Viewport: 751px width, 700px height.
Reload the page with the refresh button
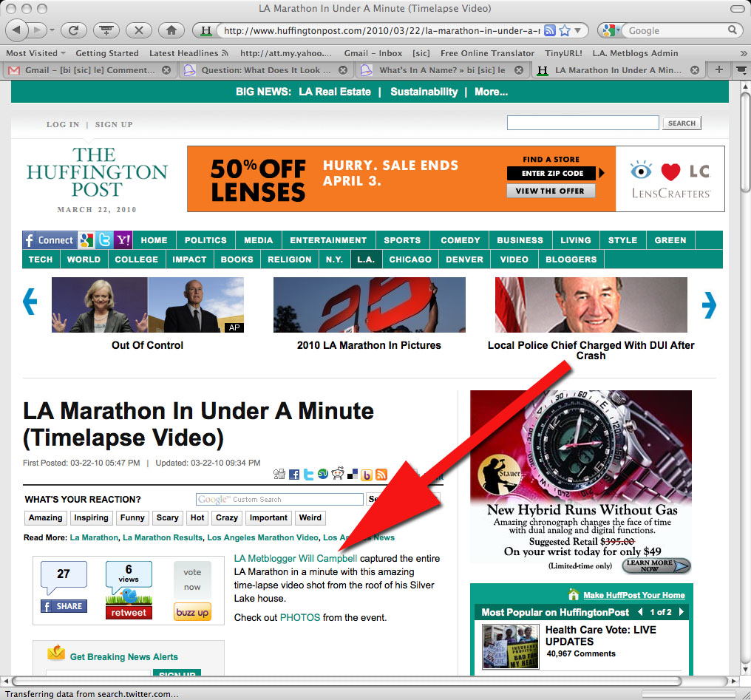tap(74, 30)
